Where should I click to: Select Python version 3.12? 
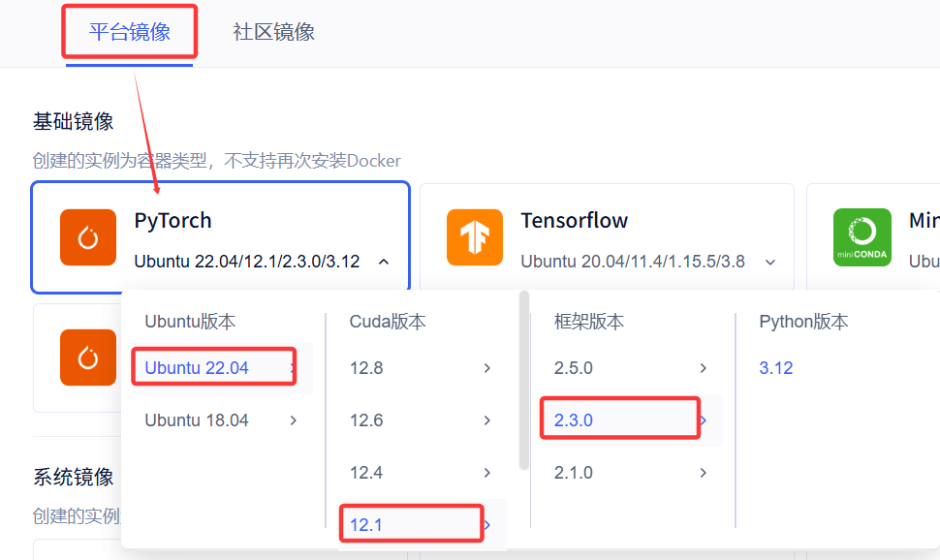click(775, 367)
